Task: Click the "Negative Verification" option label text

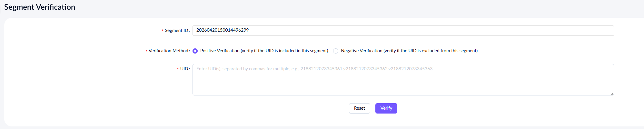Action: 362,51
